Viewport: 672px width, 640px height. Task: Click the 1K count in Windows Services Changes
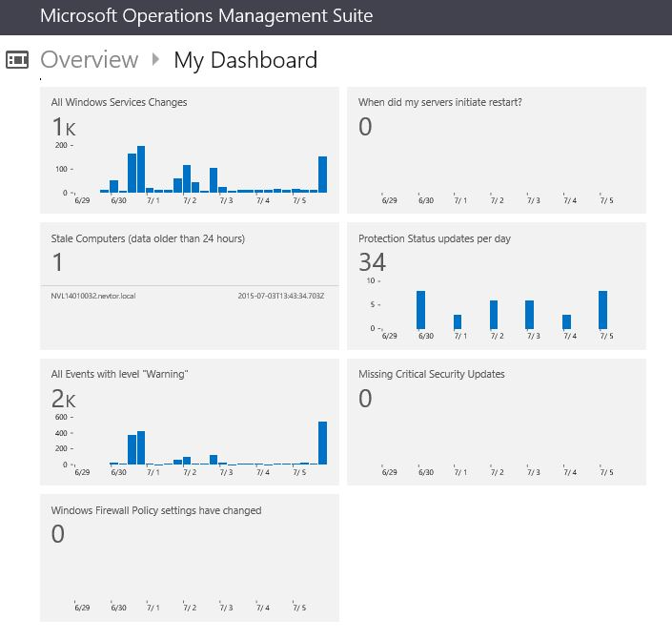point(64,127)
